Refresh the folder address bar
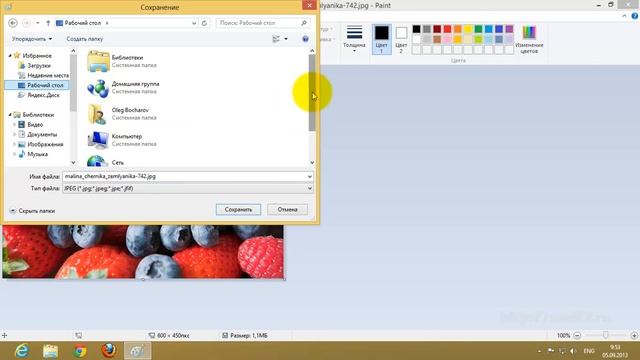Viewport: 640px width, 360px height. tap(204, 23)
